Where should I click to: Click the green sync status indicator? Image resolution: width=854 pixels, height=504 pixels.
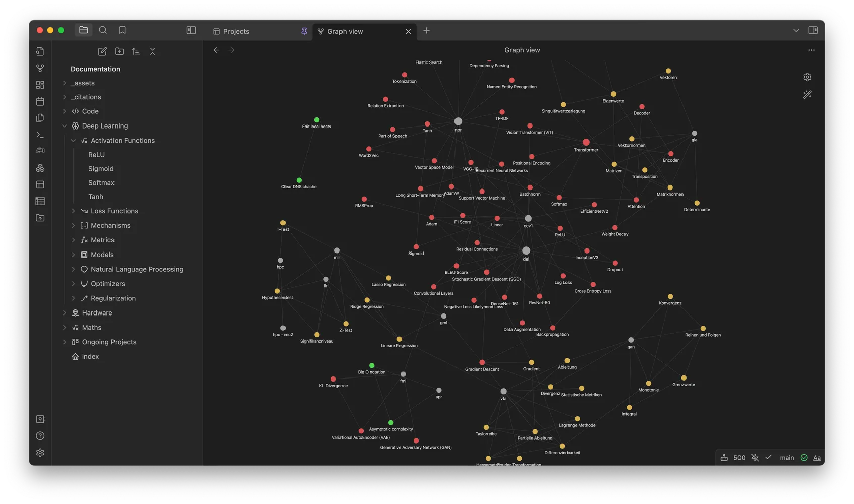804,457
